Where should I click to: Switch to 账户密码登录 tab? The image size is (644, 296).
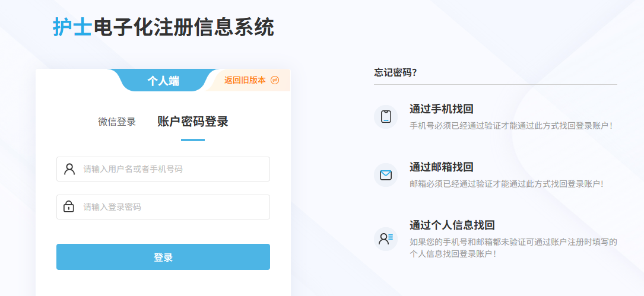[x=192, y=122]
